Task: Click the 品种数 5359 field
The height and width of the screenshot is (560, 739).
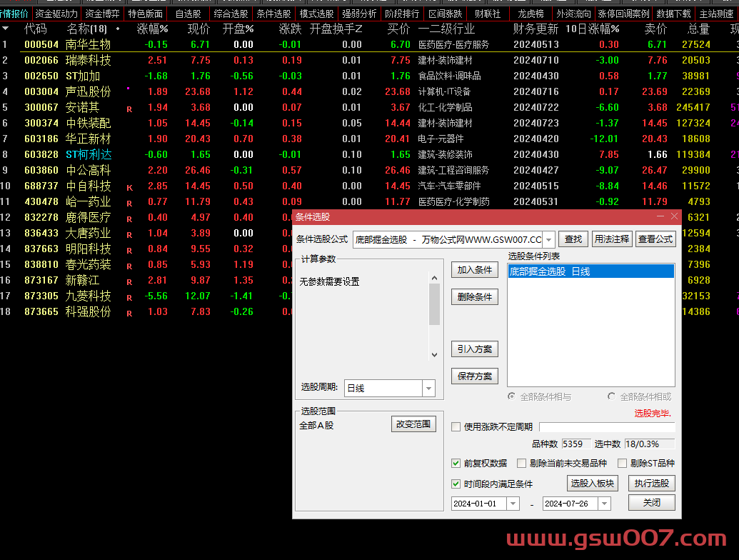Action: tap(575, 444)
